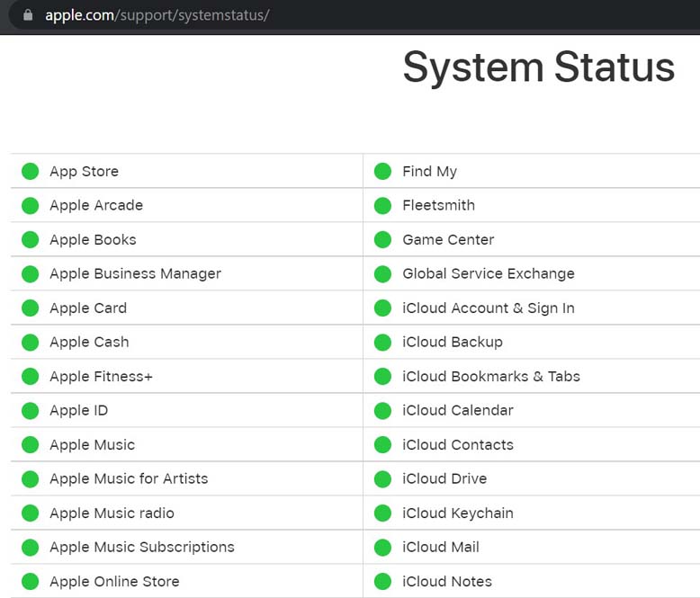Click the green status dot for iCloud Calendar
700x598 pixels.
point(382,411)
